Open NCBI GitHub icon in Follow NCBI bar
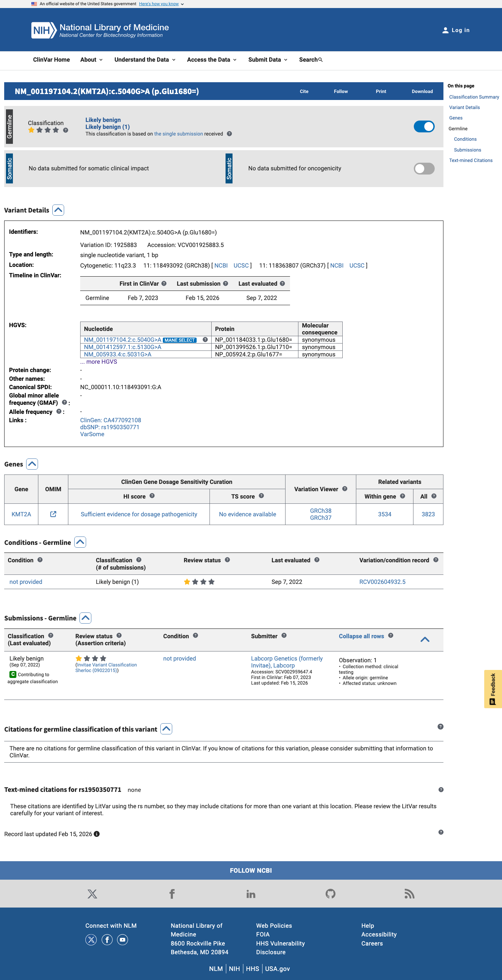Screen dimensions: 502x980 pyautogui.click(x=330, y=894)
